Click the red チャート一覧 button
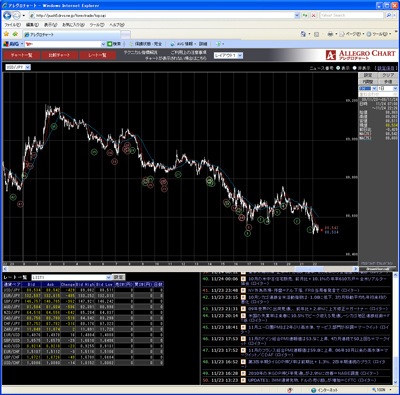The height and width of the screenshot is (395, 400). tap(21, 55)
